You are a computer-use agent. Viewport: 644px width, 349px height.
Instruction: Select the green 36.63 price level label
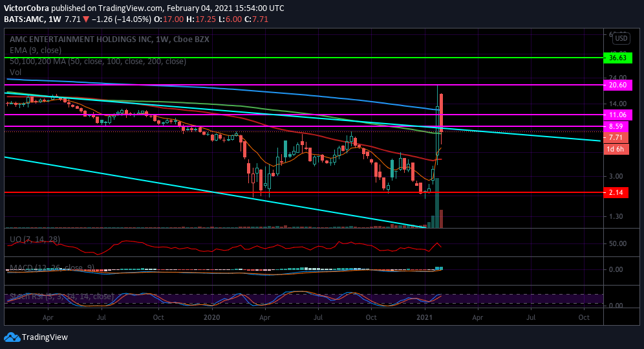617,58
